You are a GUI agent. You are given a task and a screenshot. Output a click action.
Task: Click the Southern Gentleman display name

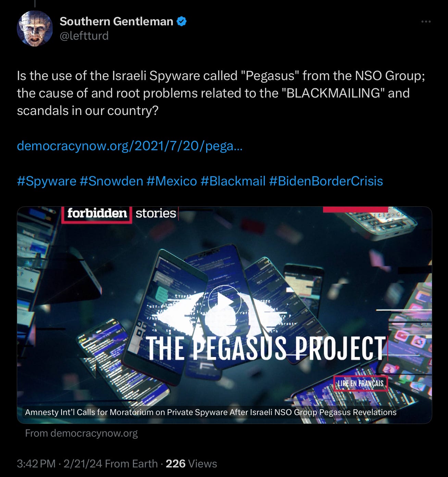(x=116, y=22)
